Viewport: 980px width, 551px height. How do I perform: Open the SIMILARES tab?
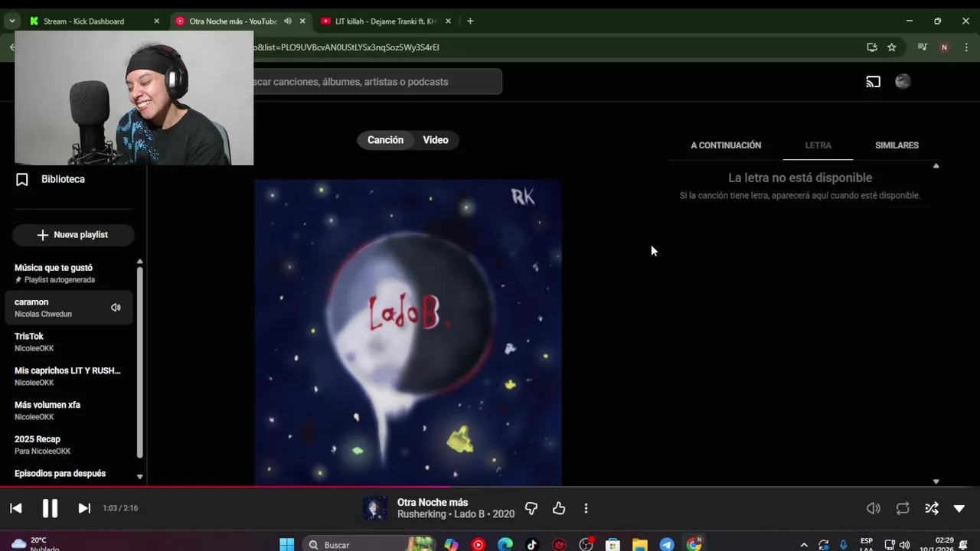point(897,145)
